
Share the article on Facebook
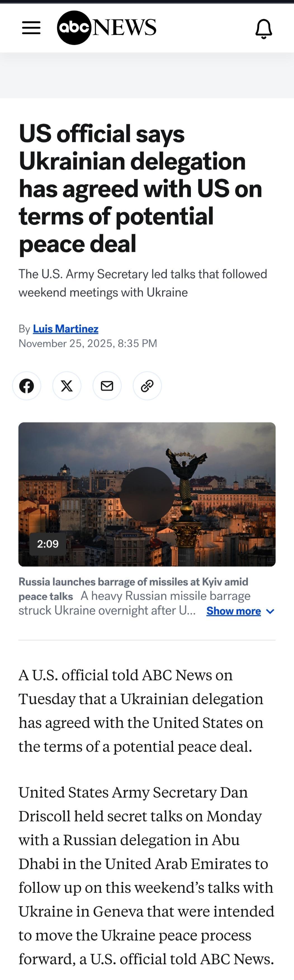27,386
